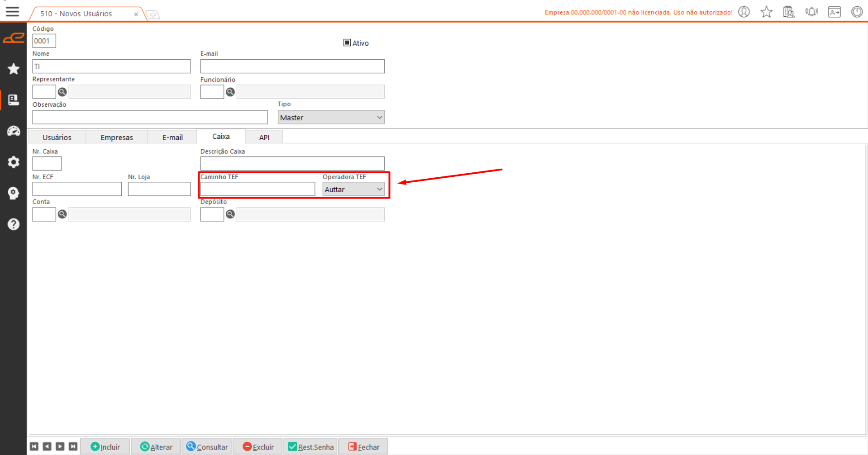Go to the first record
Viewport: 868px width, 455px height.
[34, 447]
